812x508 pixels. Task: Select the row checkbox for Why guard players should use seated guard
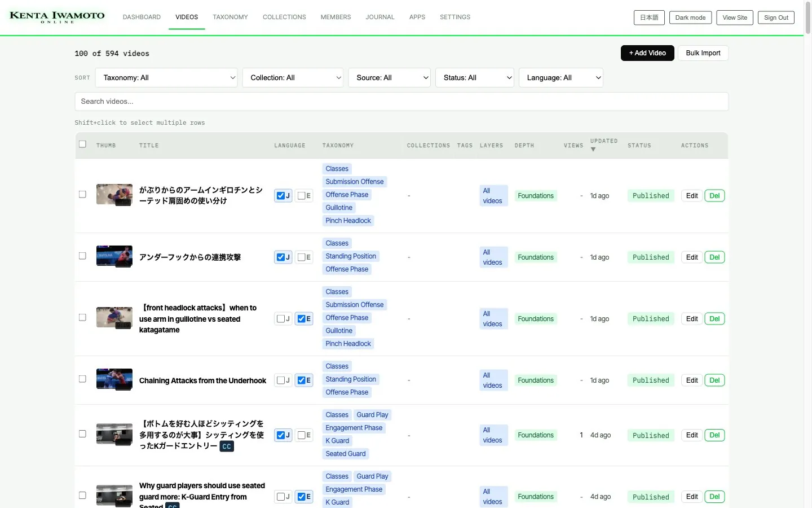click(82, 496)
